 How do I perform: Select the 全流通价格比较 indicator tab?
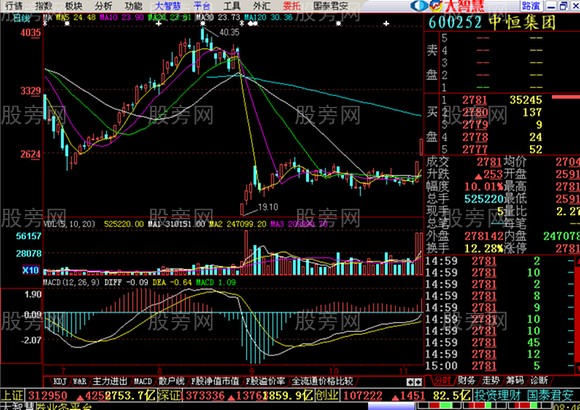click(x=322, y=381)
